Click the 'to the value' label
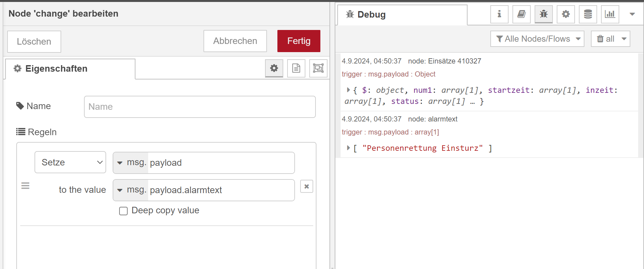 [82, 190]
